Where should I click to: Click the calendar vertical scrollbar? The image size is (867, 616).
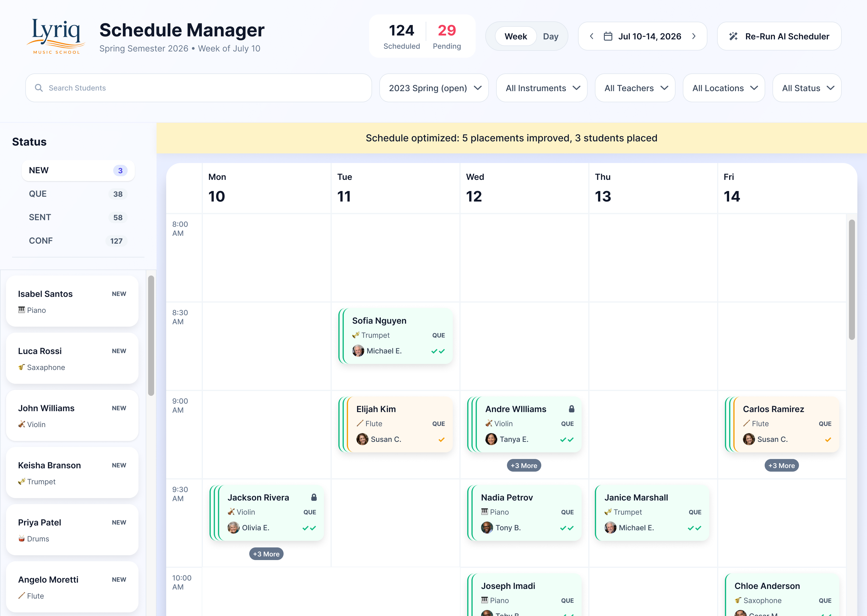coord(851,280)
